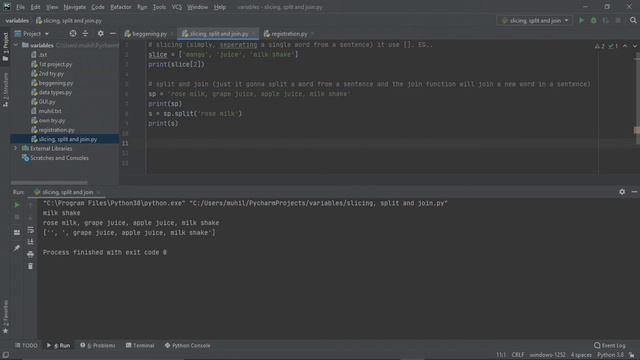Click the Project panel horizontal scrollbar
The height and width of the screenshot is (360, 640).
point(49,182)
